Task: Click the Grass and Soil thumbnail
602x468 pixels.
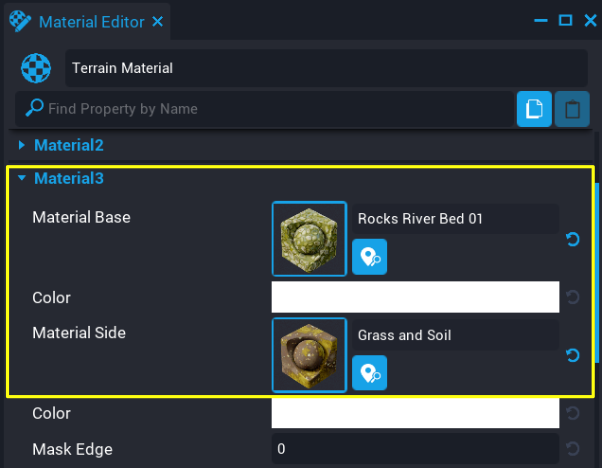Action: [309, 355]
